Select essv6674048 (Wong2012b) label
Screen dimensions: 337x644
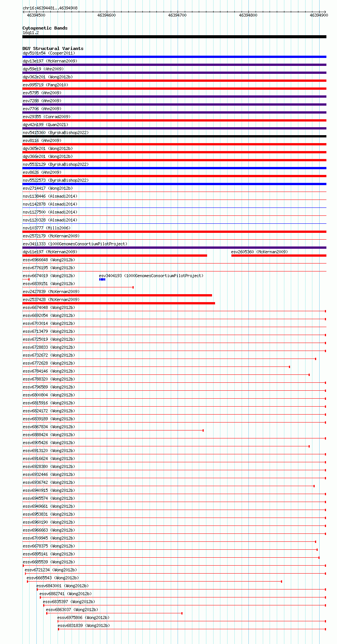pos(49,307)
